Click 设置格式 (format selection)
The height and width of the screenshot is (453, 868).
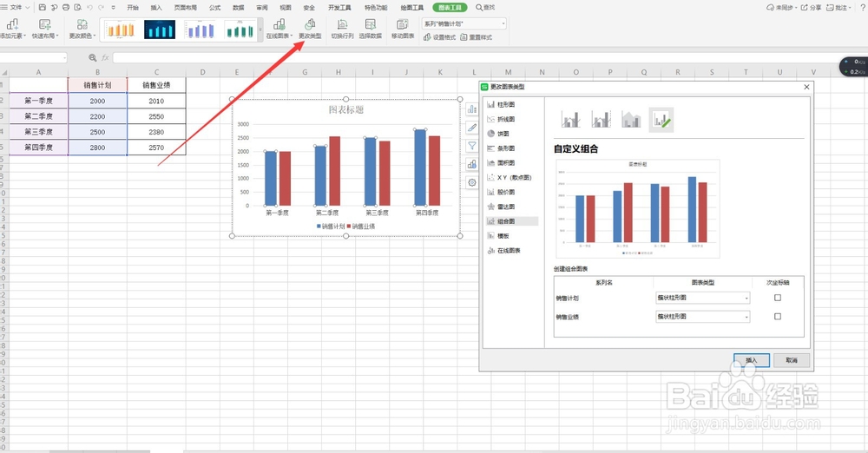tap(439, 37)
